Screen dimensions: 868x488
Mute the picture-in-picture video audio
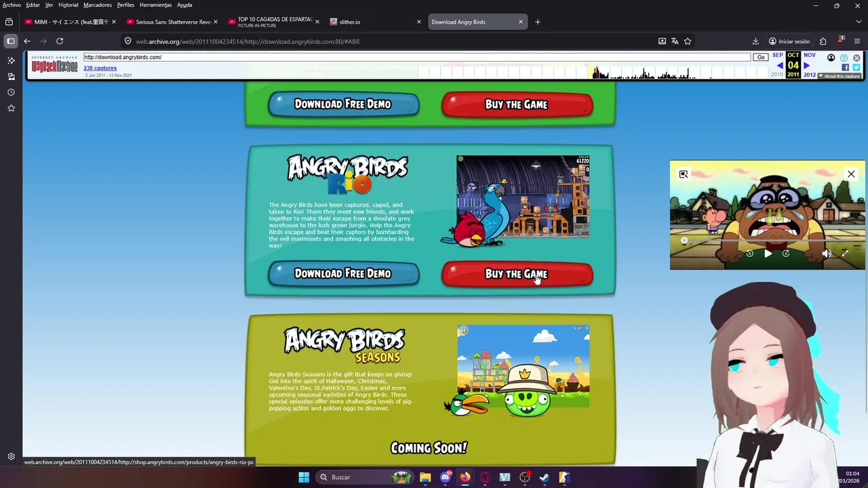point(827,253)
